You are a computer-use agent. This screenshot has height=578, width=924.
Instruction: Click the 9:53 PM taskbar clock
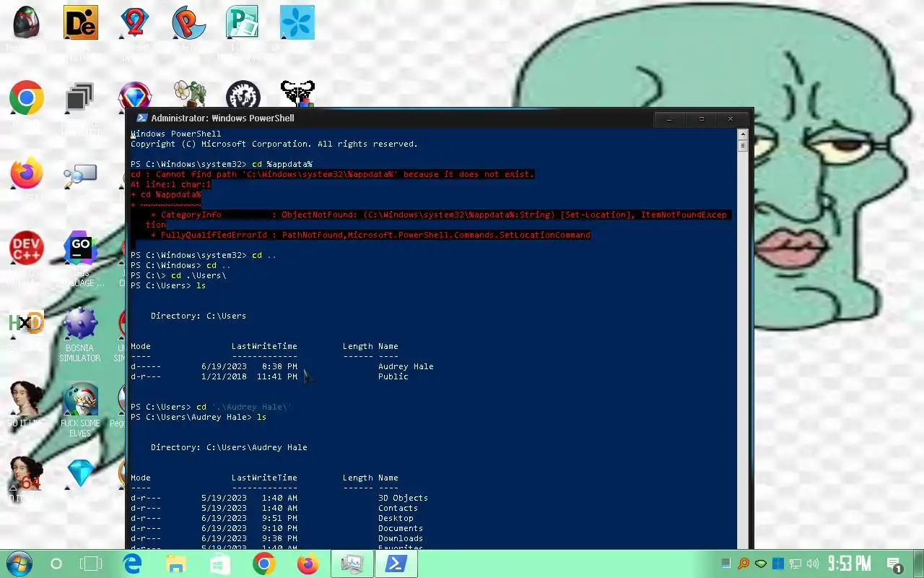point(850,564)
